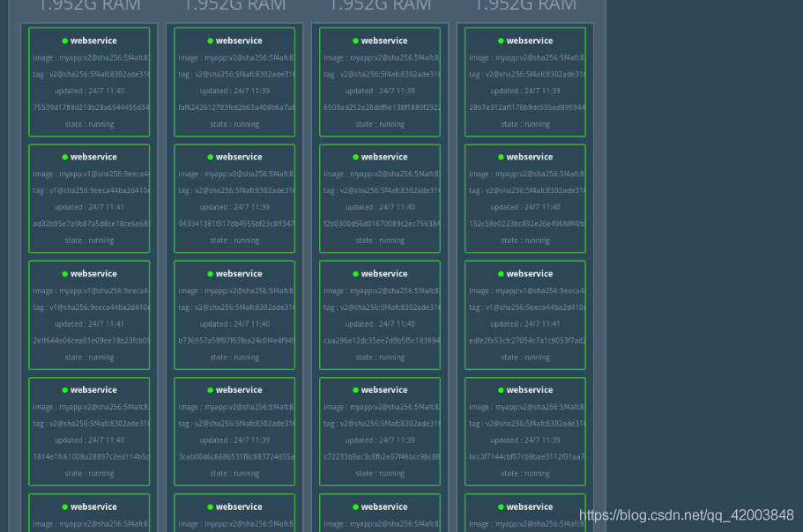The width and height of the screenshot is (803, 532).
Task: Click state running in container 28b7e312aff1
Action: tap(525, 124)
